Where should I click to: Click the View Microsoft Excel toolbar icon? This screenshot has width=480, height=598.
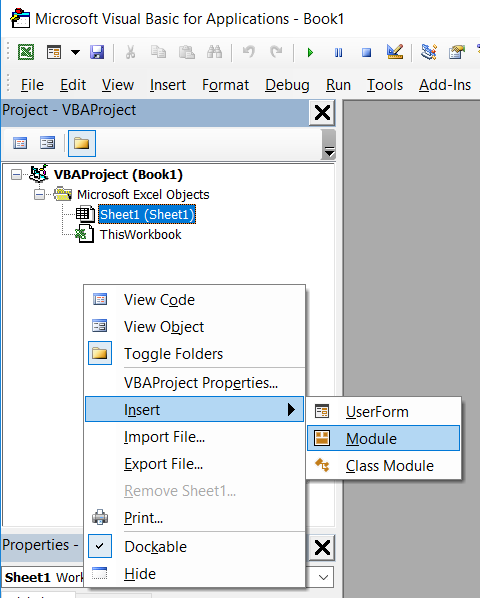(26, 52)
